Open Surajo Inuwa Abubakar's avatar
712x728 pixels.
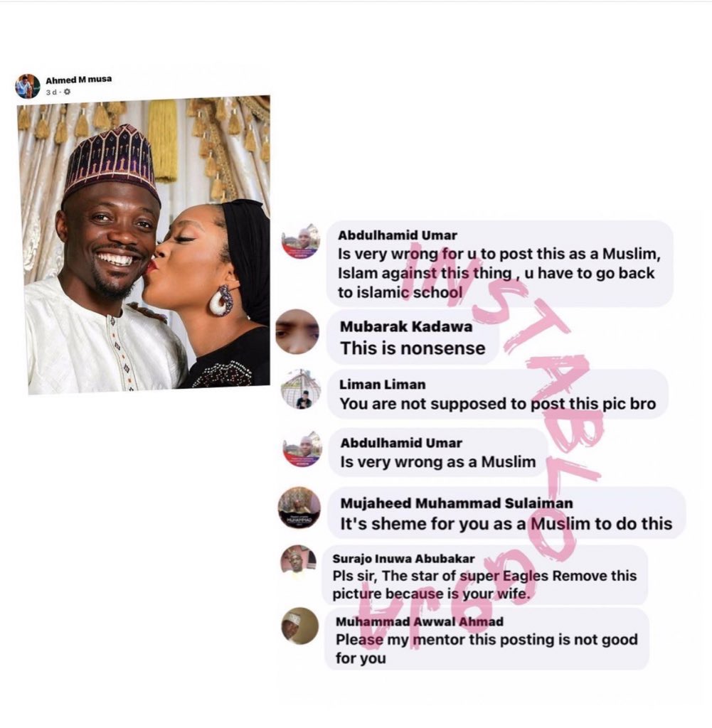[x=299, y=562]
